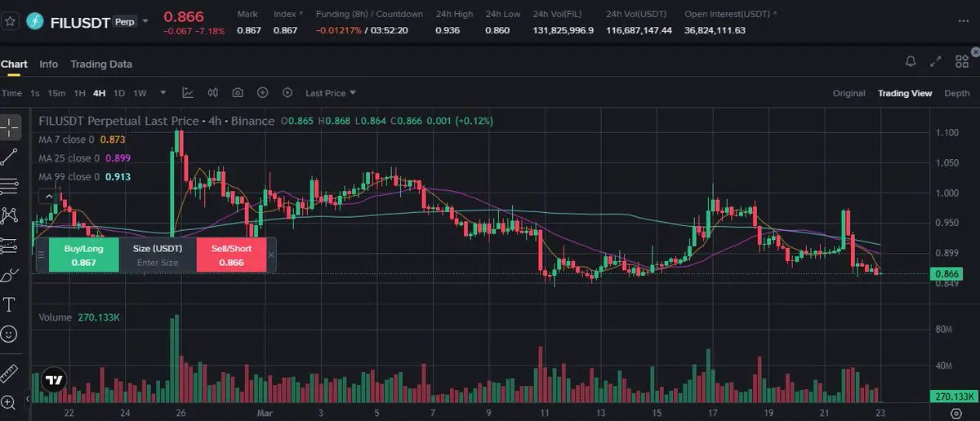Open the emoji sticker tool
Viewport: 980px width, 421px height.
[x=10, y=334]
